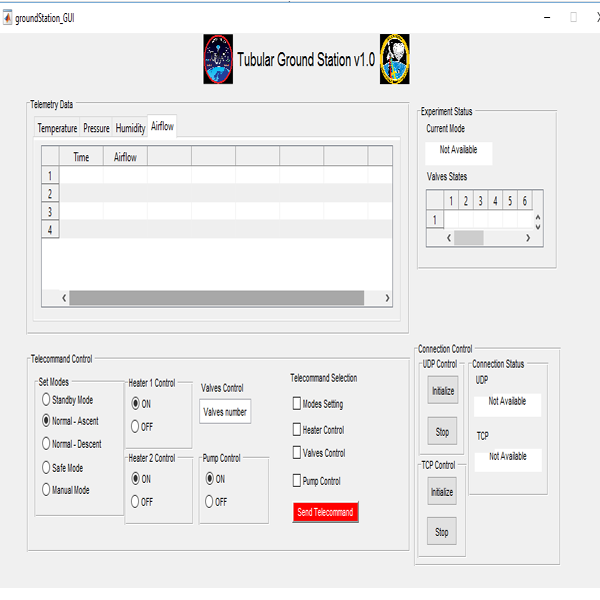Stop the TCP connection
Viewport: 600px width, 600px height.
pos(442,532)
